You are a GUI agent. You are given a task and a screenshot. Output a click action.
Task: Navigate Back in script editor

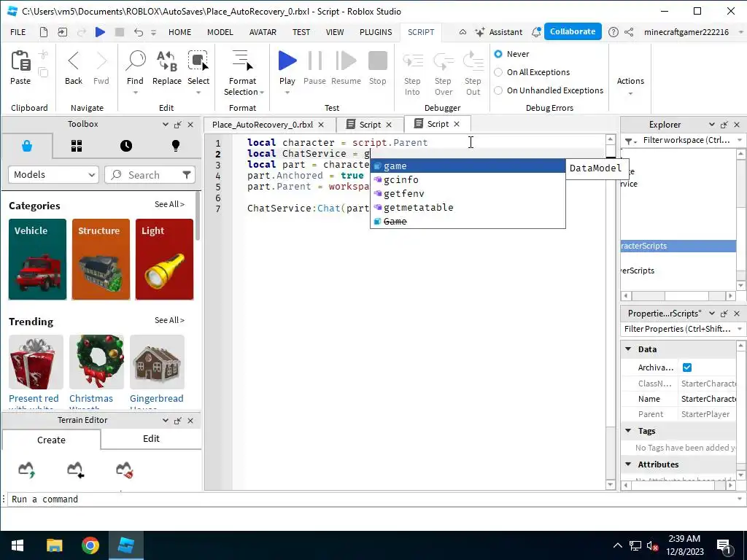[x=74, y=61]
